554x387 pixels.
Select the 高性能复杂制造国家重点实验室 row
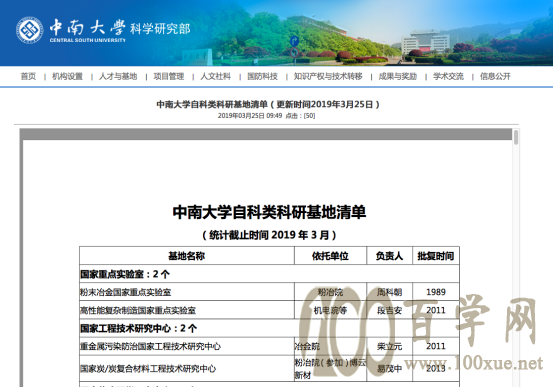point(269,310)
